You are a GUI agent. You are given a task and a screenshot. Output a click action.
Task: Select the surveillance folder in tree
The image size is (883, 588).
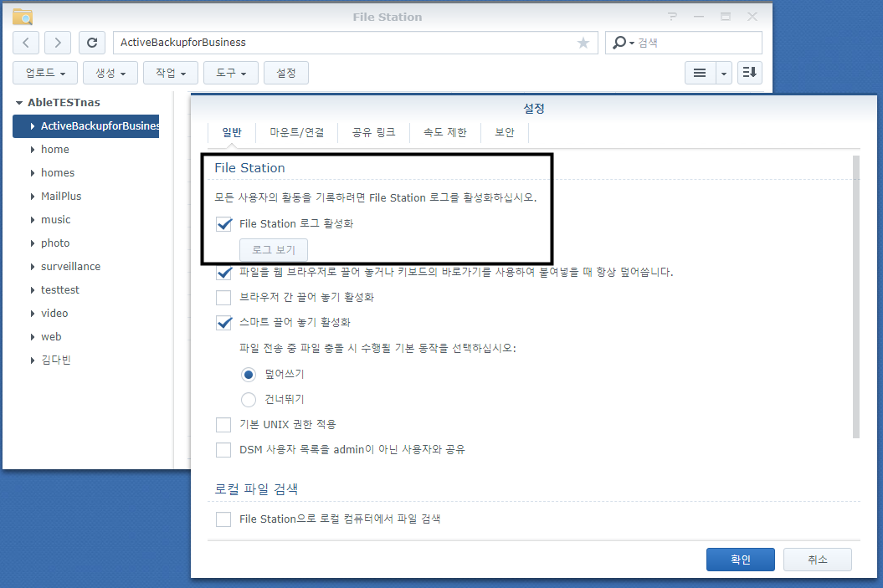(x=70, y=266)
